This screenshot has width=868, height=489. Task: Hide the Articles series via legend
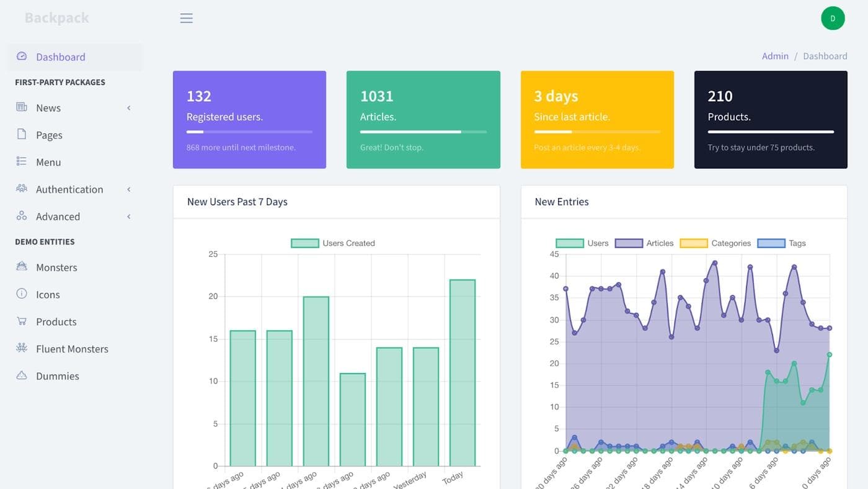point(644,243)
